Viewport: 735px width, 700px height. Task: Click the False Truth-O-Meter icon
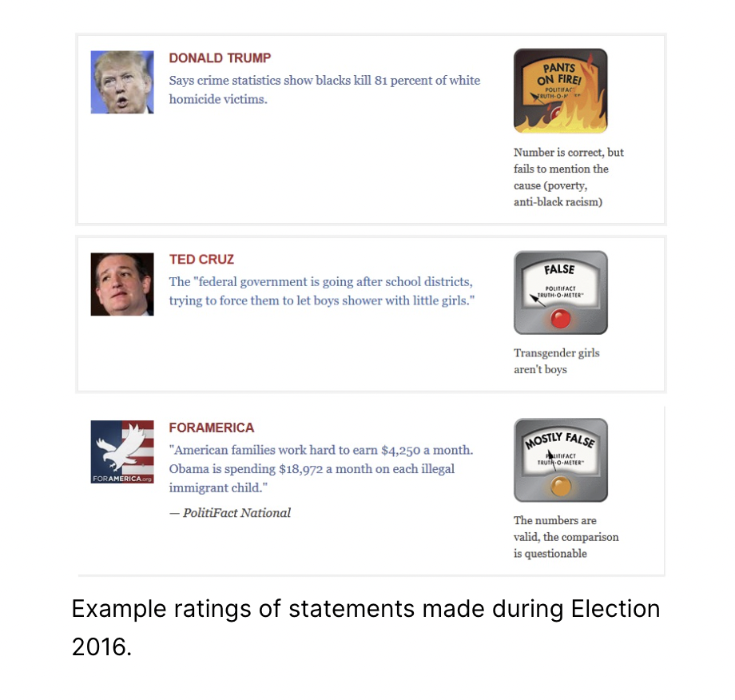(x=561, y=292)
